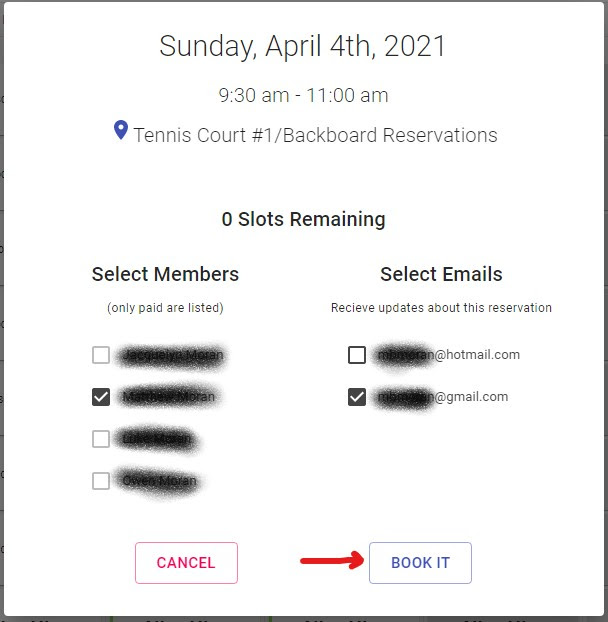608x622 pixels.
Task: Click the CANCEL button
Action: click(186, 563)
